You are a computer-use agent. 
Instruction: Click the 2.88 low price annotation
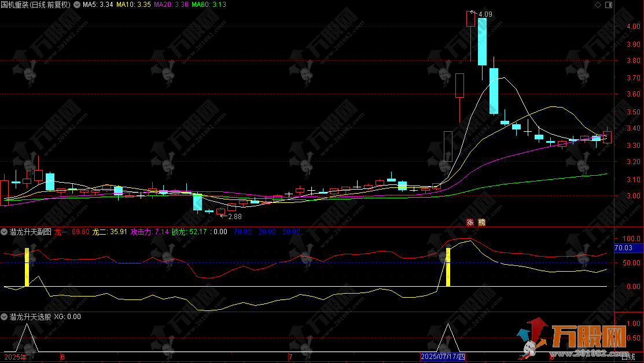click(235, 217)
